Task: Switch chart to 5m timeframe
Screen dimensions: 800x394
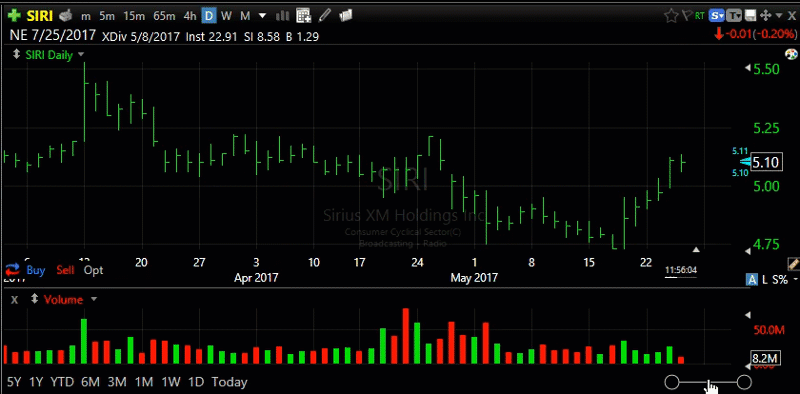Action: point(107,16)
